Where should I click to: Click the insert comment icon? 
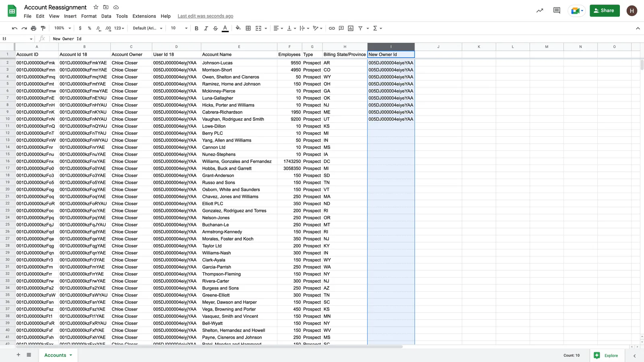click(341, 28)
